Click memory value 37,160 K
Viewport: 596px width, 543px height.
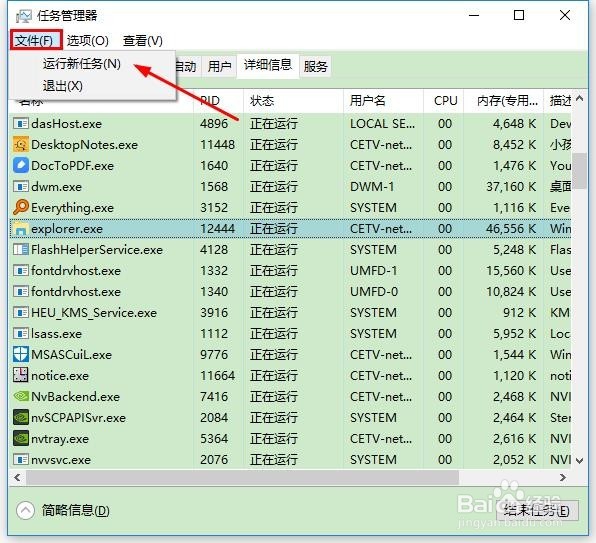(x=511, y=187)
